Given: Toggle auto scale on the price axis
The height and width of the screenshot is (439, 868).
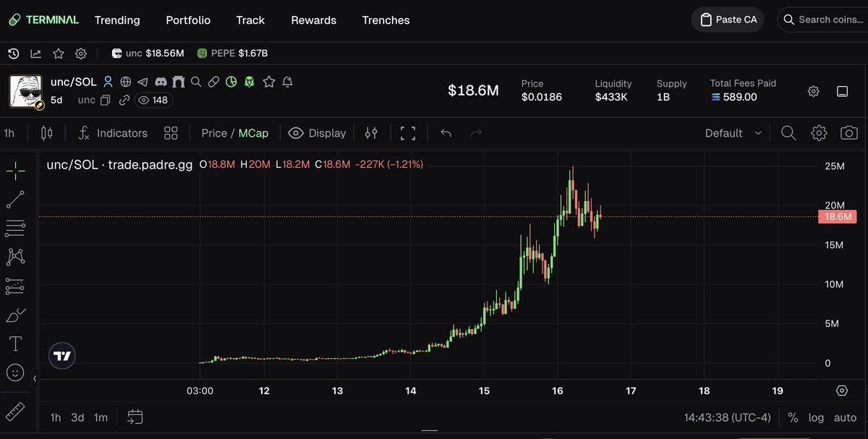Looking at the screenshot, I should [x=845, y=417].
